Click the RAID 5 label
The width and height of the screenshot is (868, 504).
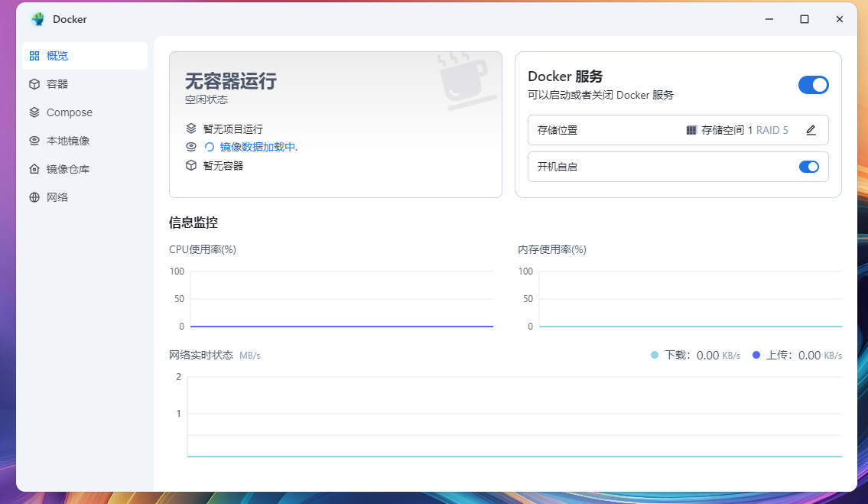(772, 130)
